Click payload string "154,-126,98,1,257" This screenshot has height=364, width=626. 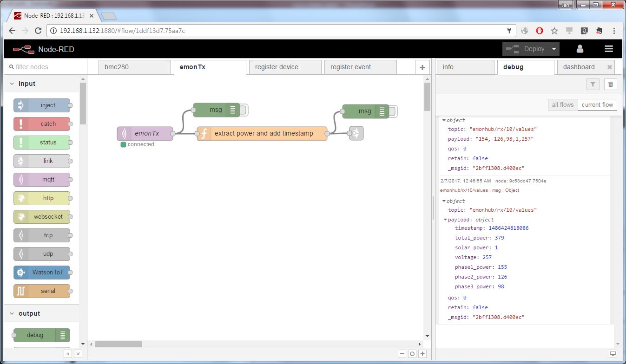point(504,139)
